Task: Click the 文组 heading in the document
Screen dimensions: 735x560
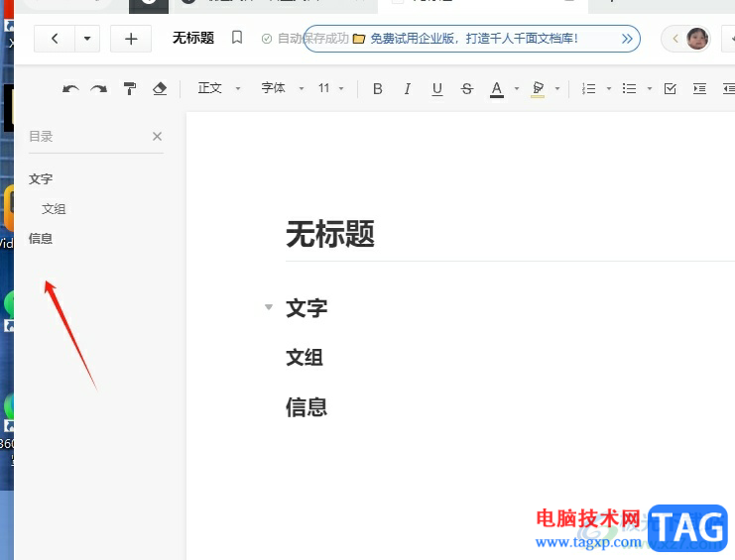Action: [x=305, y=357]
